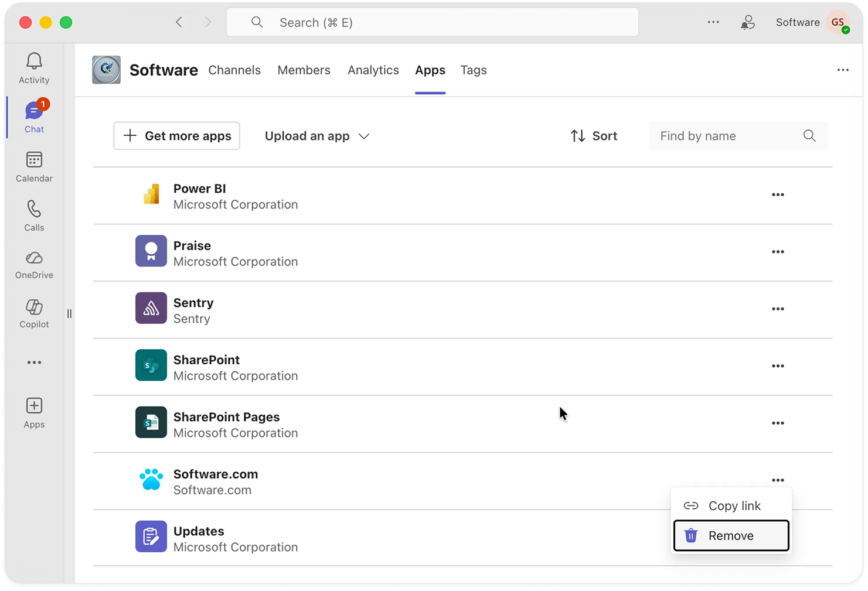This screenshot has width=868, height=591.
Task: Open more options for Sentry app
Action: 778,309
